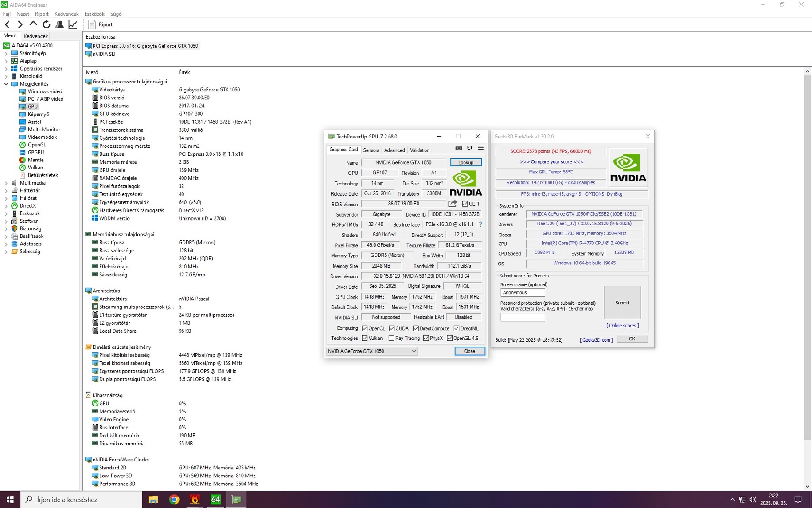Click the Screen name field in FurMark

[523, 293]
